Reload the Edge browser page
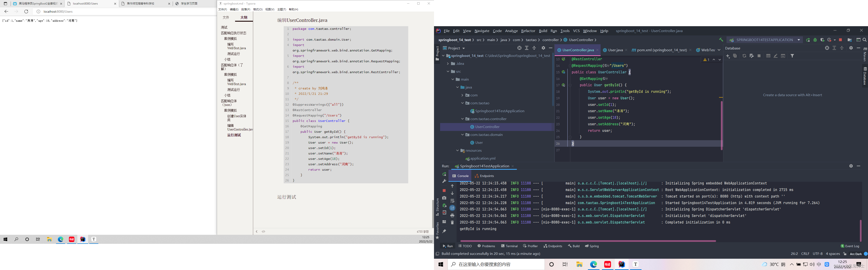 (26, 12)
